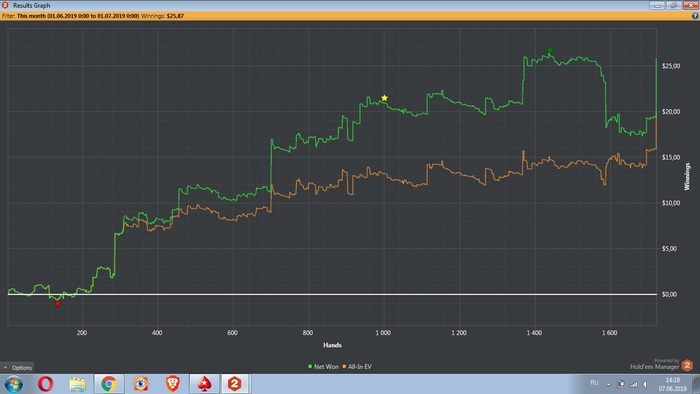Click the $0,00 axis value
Image resolution: width=700 pixels, height=394 pixels.
[x=669, y=294]
